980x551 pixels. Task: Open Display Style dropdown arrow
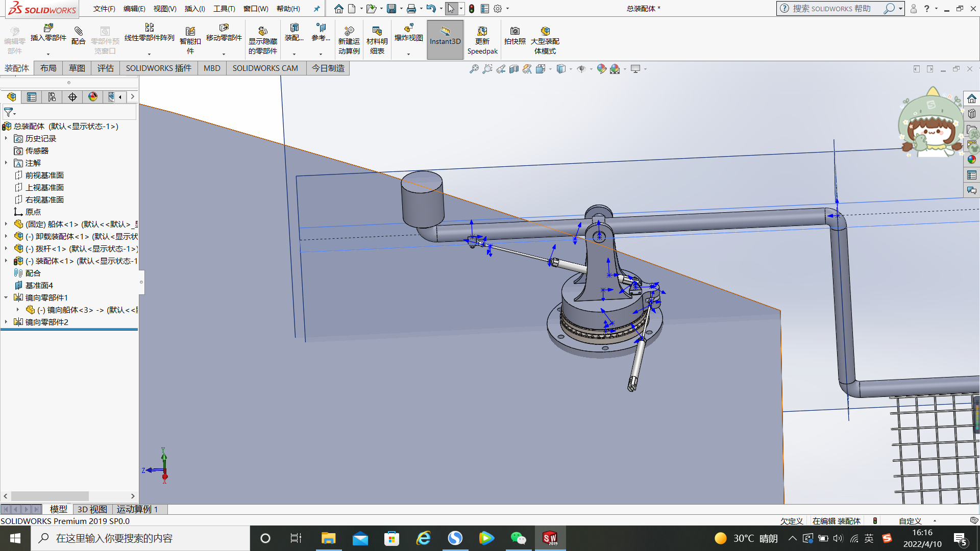[571, 69]
